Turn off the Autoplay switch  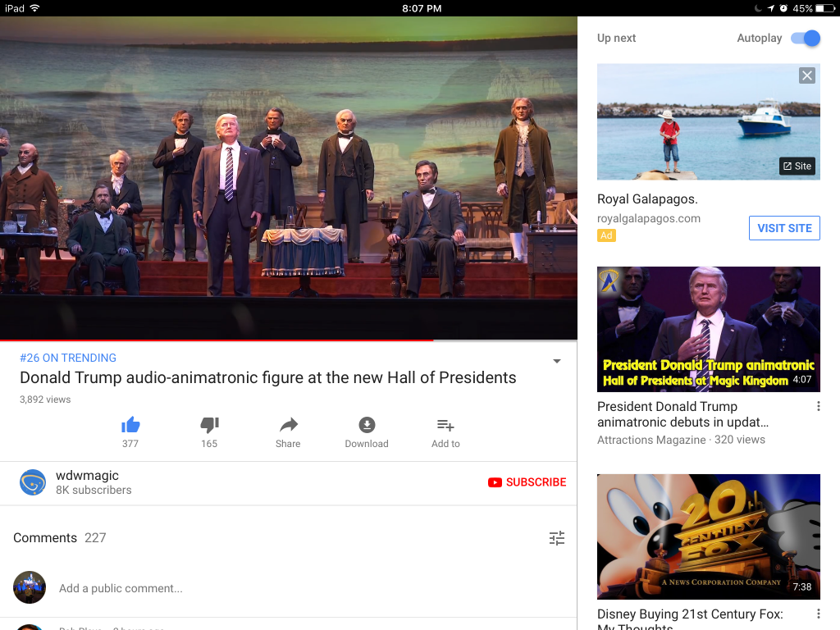pyautogui.click(x=805, y=39)
